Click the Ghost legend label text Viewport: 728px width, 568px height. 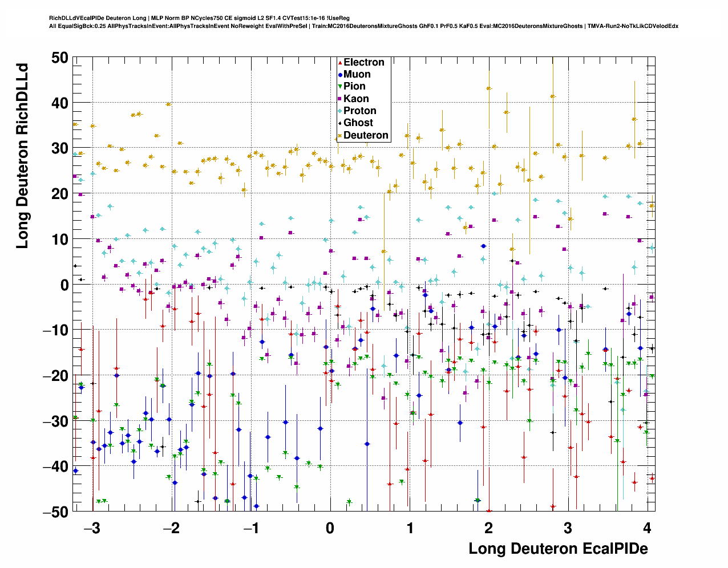(x=358, y=123)
